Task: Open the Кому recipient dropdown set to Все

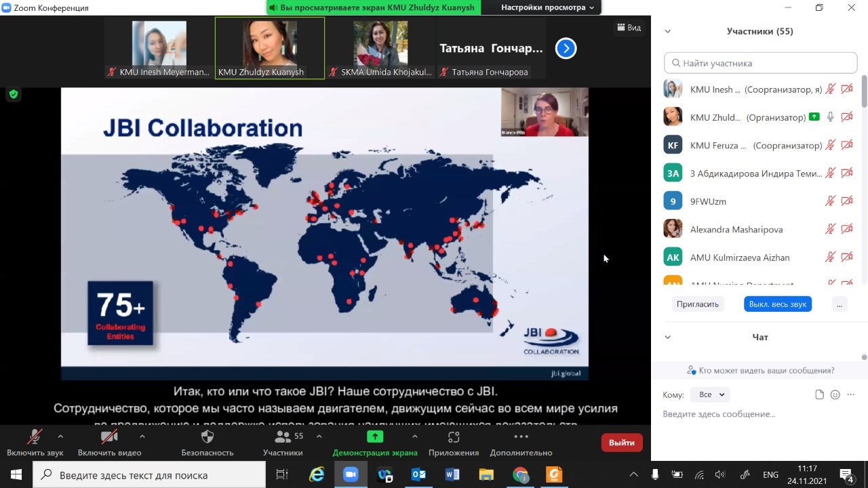Action: pyautogui.click(x=709, y=394)
